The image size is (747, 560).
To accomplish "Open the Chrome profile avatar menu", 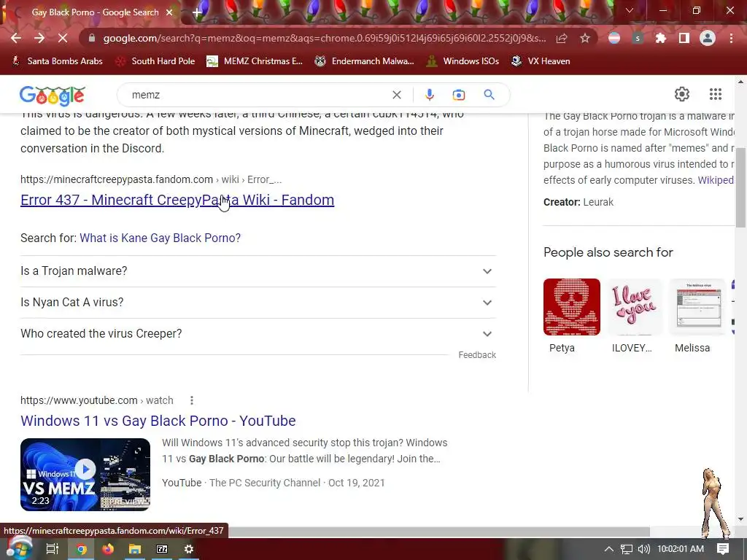I will click(x=708, y=38).
